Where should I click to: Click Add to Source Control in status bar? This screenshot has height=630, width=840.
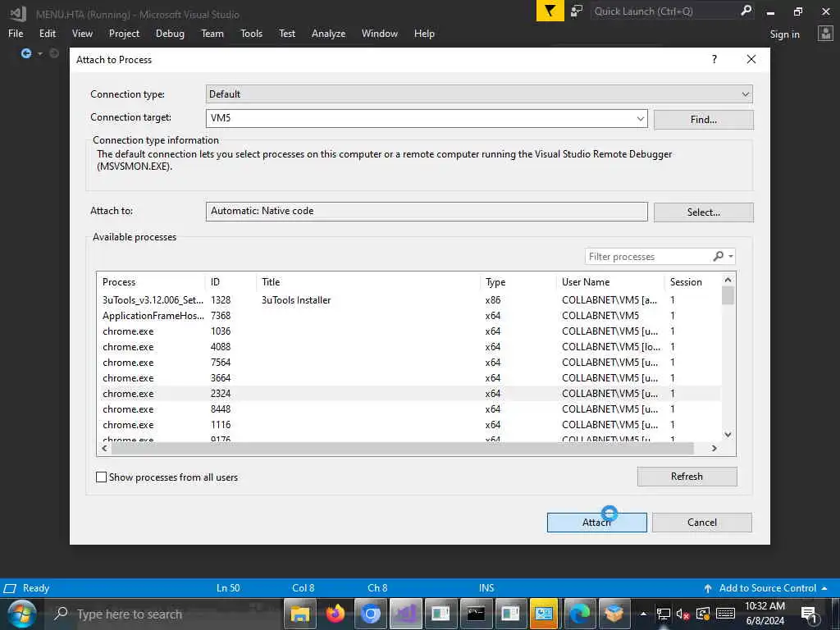767,588
